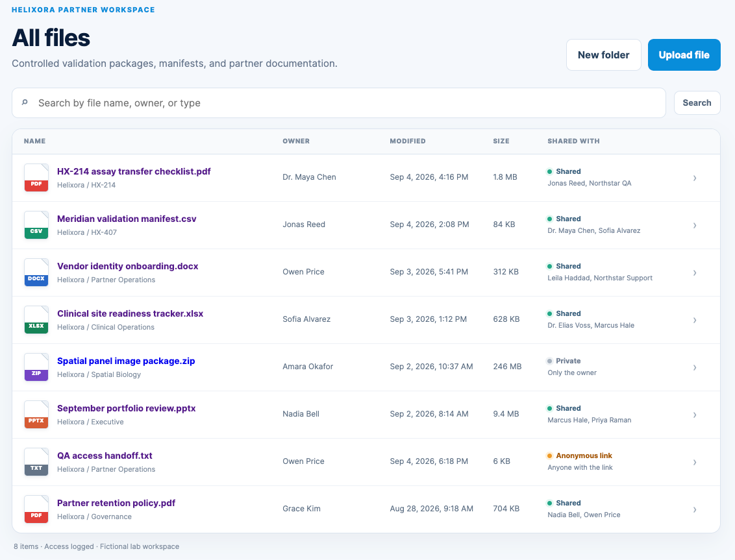Open September portfolio review.pptx
Viewport: 735px width, 560px height.
click(x=127, y=408)
